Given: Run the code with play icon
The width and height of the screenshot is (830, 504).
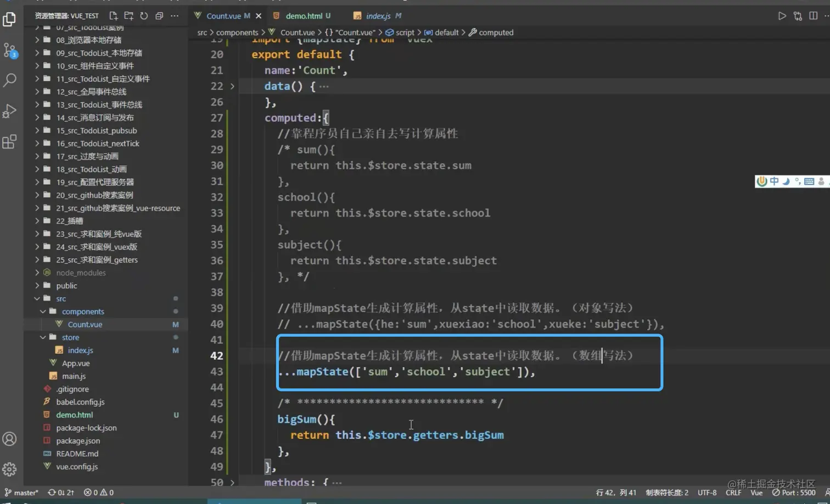Looking at the screenshot, I should [782, 16].
